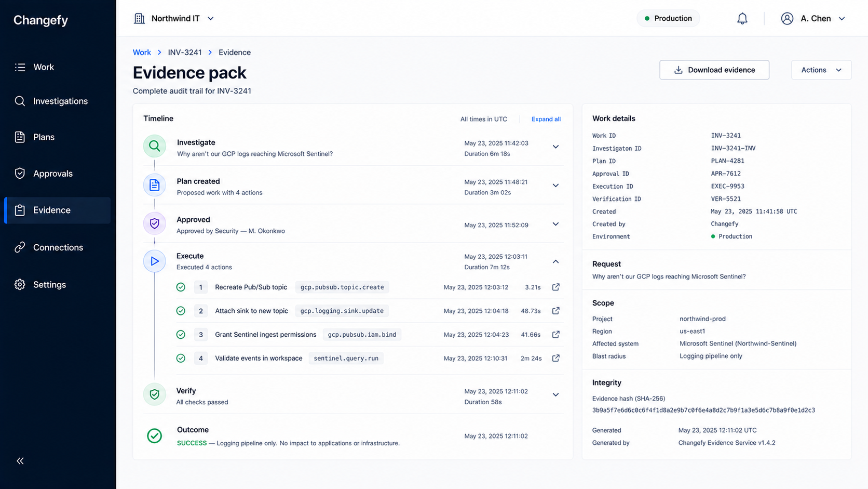Viewport: 868px width, 489px height.
Task: Click the Plan created document icon
Action: point(155,185)
